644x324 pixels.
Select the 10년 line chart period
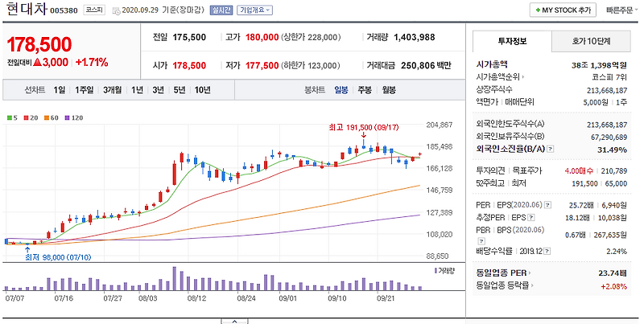click(x=203, y=90)
